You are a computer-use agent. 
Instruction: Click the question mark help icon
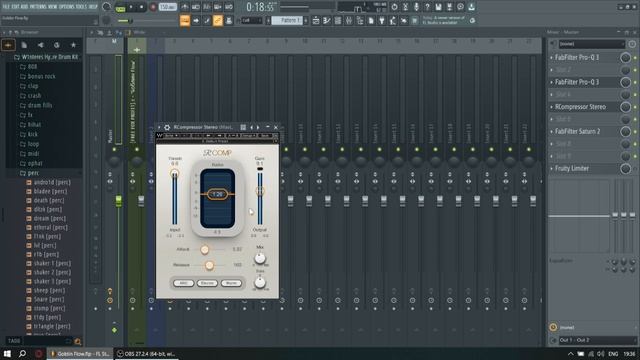tap(427, 7)
